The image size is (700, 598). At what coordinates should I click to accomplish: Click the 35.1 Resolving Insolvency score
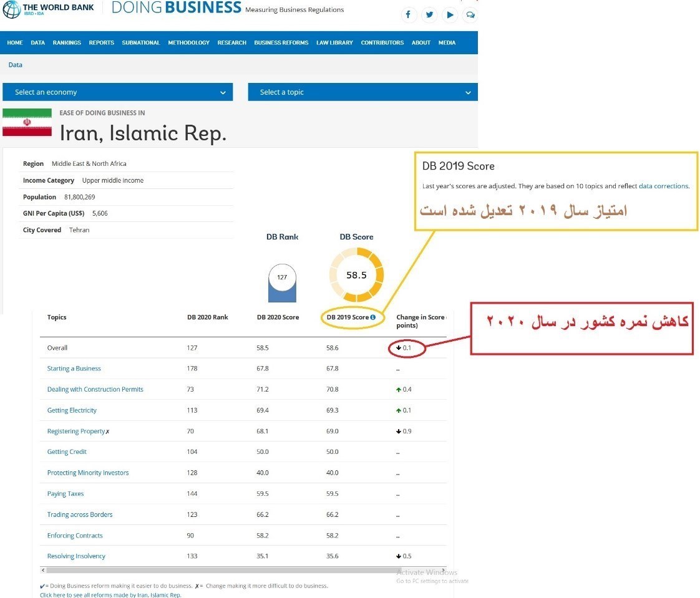pos(263,556)
